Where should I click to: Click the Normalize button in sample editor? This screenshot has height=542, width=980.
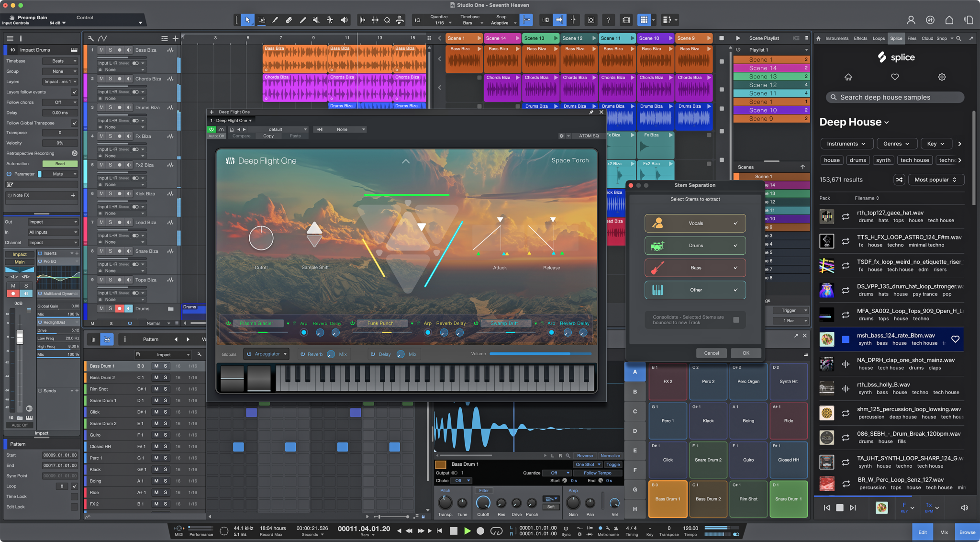tap(610, 456)
